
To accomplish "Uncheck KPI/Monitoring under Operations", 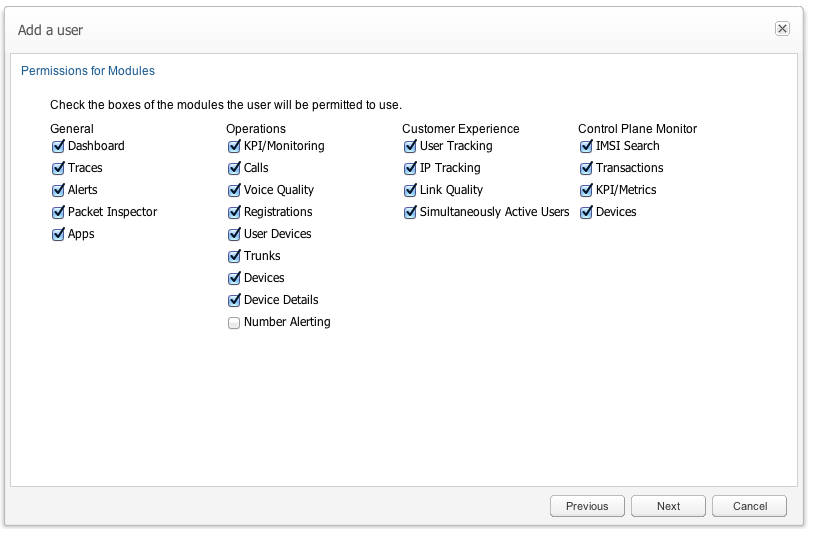I will pyautogui.click(x=234, y=146).
